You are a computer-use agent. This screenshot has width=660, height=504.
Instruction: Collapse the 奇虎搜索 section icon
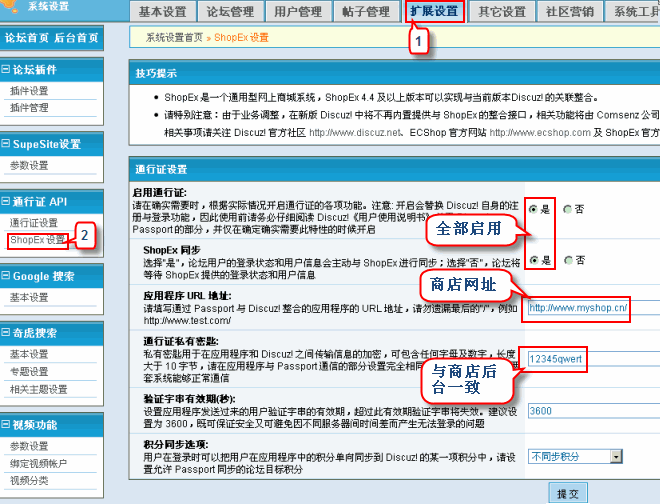pos(6,333)
